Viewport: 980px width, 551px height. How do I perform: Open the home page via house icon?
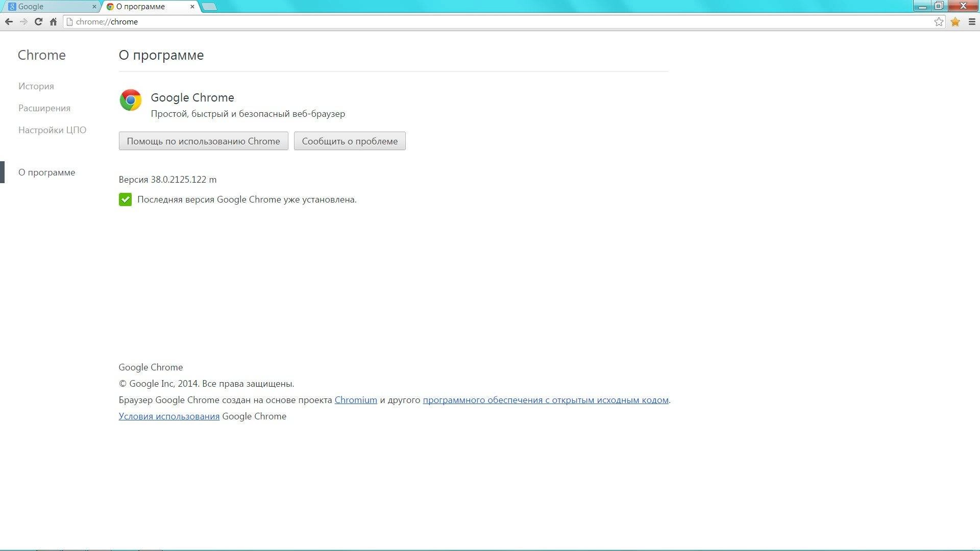(x=53, y=21)
